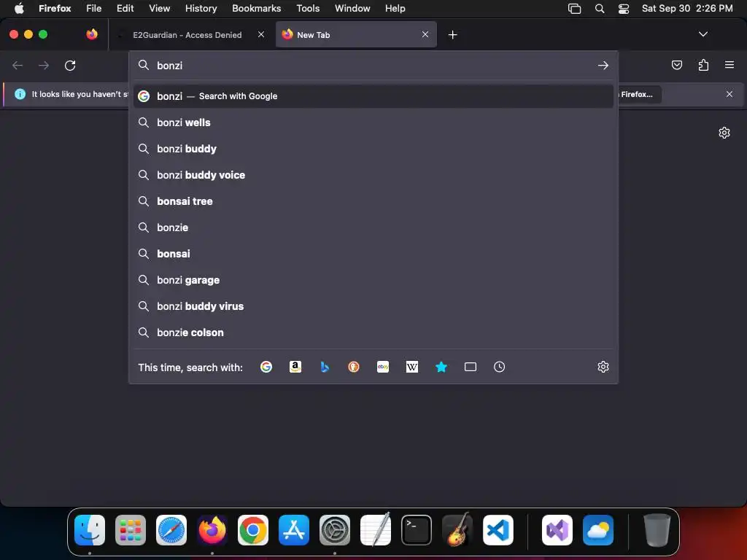Image resolution: width=747 pixels, height=560 pixels.
Task: Open macOS Control Center
Action: (x=624, y=9)
